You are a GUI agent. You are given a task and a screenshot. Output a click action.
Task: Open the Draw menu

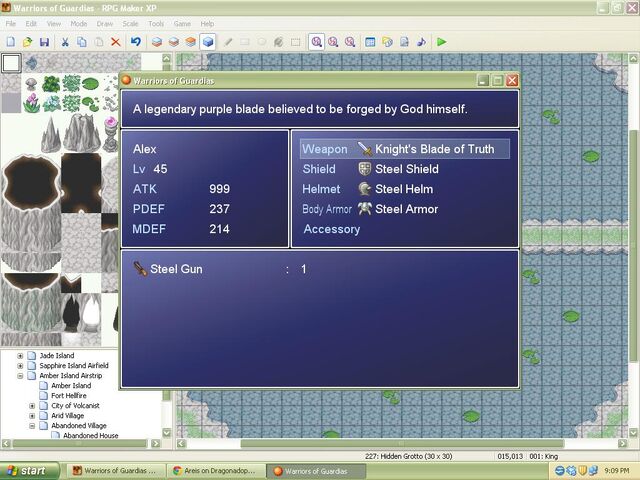(104, 24)
